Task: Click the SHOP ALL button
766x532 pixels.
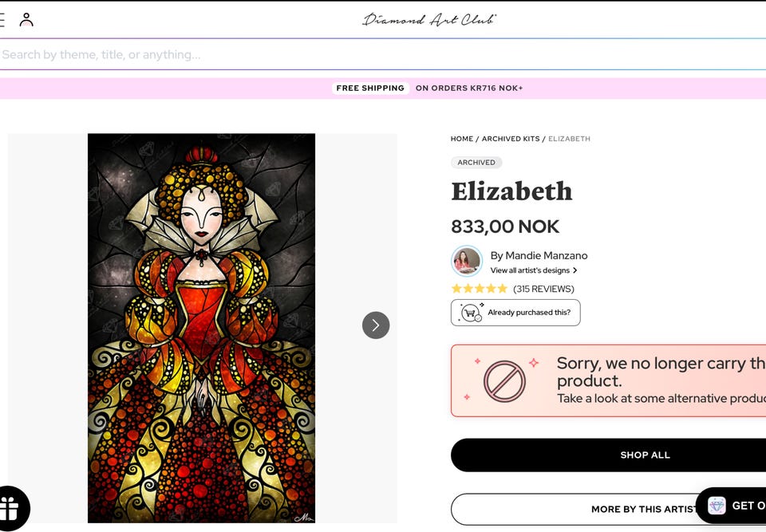Action: click(608, 455)
